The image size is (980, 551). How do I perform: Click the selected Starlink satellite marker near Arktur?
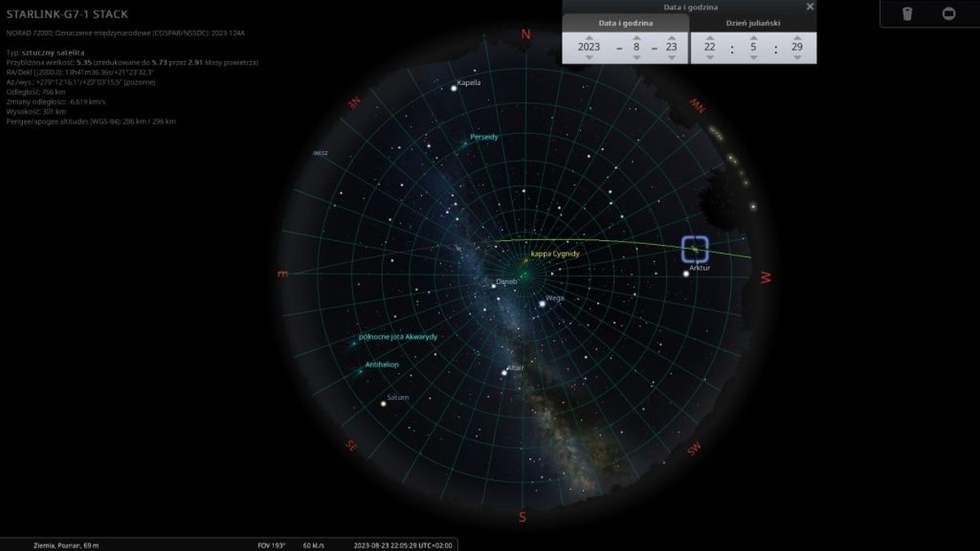[x=694, y=249]
